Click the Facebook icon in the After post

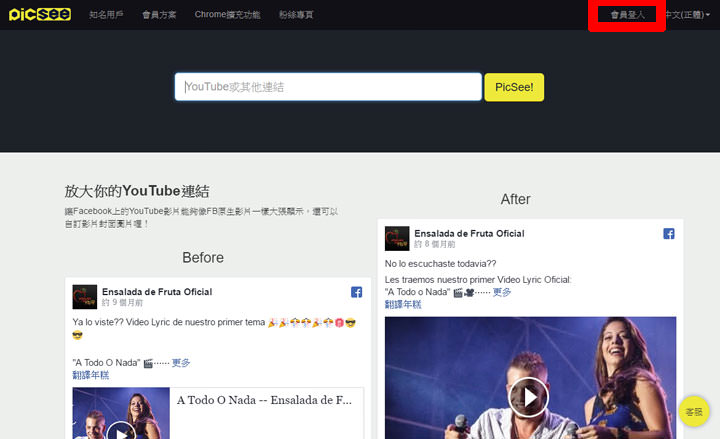(669, 234)
